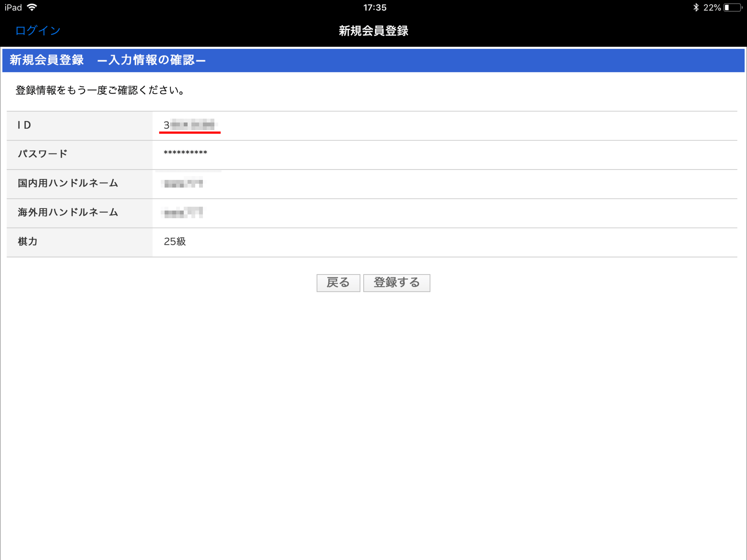Tap the ID row label
747x560 pixels.
[24, 125]
